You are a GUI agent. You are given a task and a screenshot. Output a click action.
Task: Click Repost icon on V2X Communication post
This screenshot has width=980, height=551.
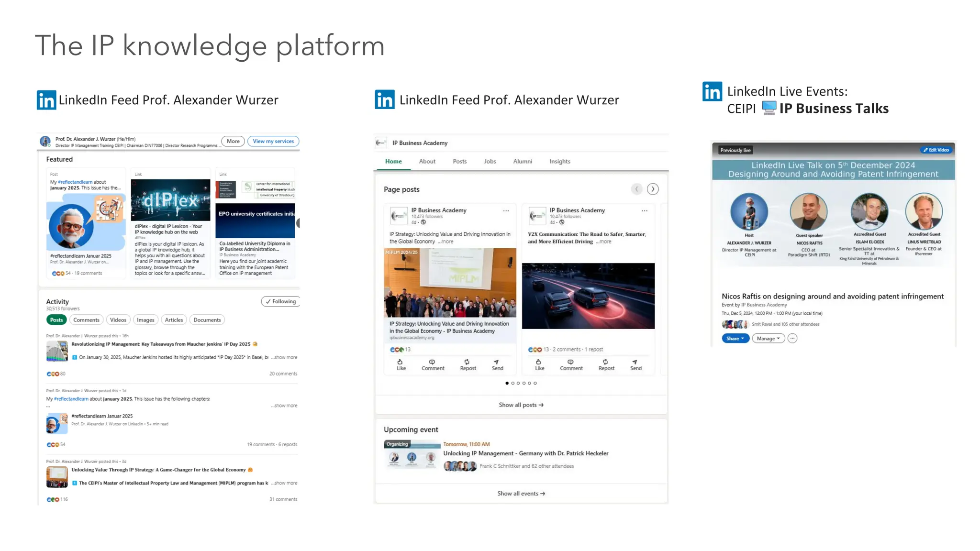[605, 362]
